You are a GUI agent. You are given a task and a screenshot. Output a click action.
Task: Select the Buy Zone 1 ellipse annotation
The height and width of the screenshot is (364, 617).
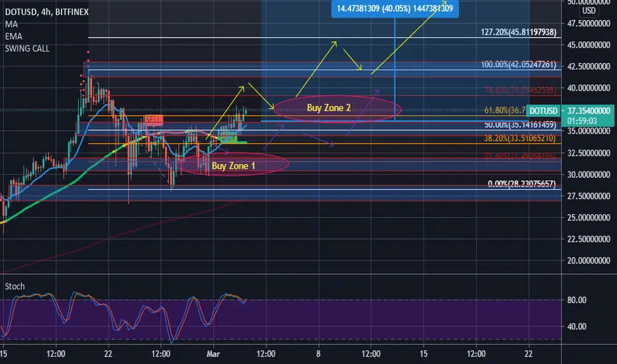point(233,164)
